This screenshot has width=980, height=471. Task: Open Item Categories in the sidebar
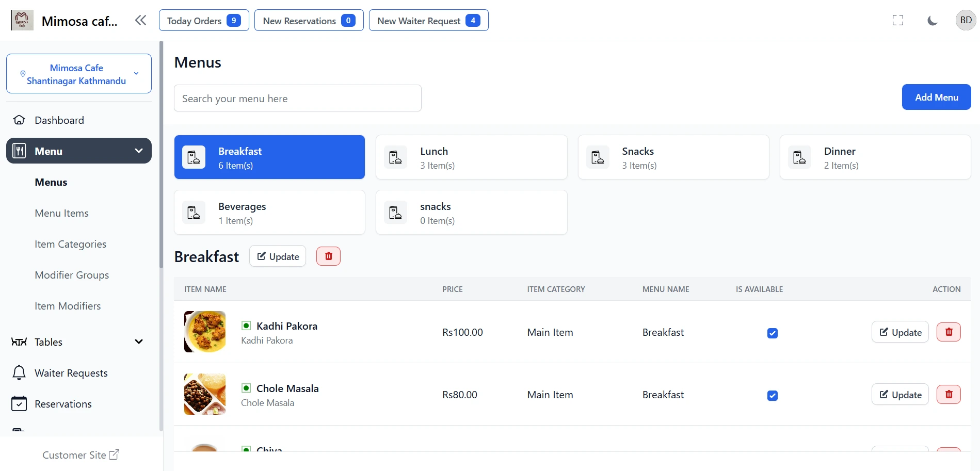pyautogui.click(x=70, y=244)
